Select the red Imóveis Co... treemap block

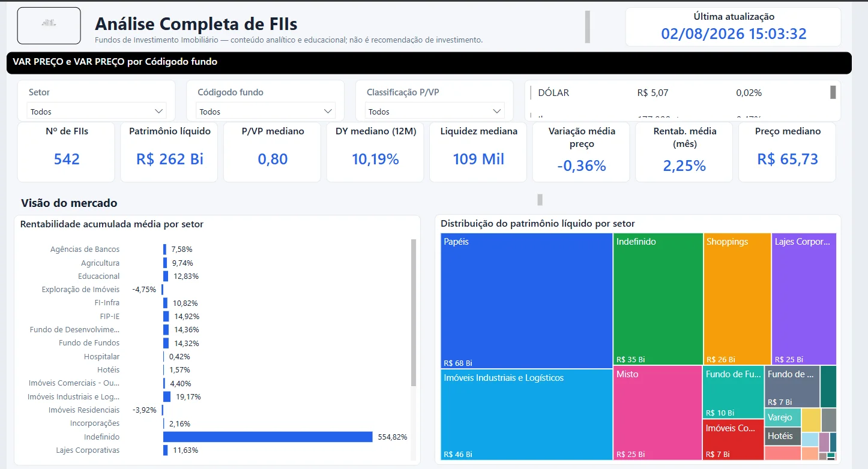click(x=734, y=440)
